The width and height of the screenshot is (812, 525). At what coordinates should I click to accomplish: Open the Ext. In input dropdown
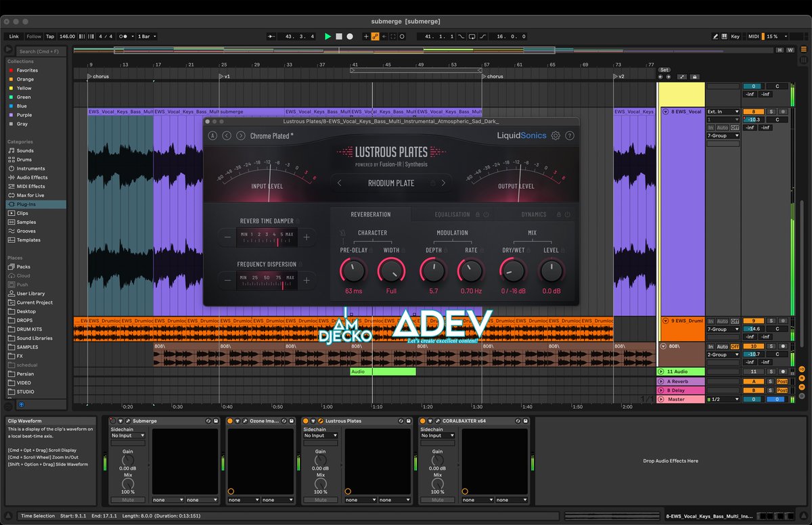click(x=723, y=112)
